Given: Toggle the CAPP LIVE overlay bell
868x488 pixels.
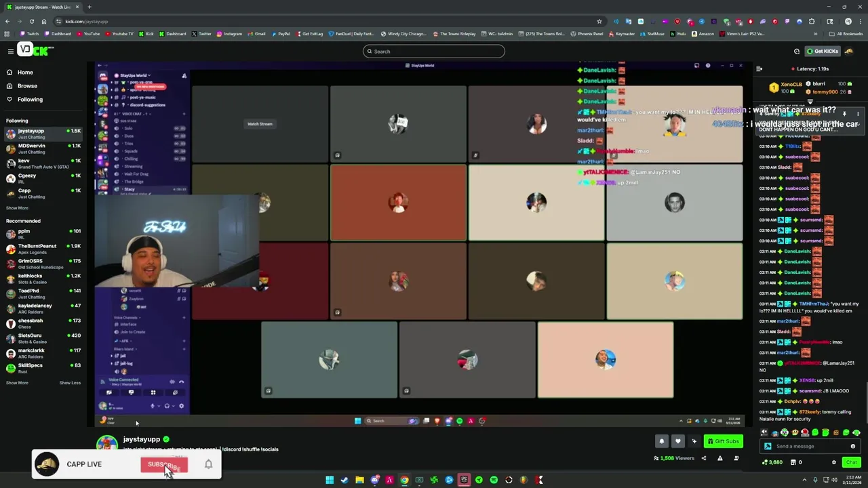Looking at the screenshot, I should (208, 464).
